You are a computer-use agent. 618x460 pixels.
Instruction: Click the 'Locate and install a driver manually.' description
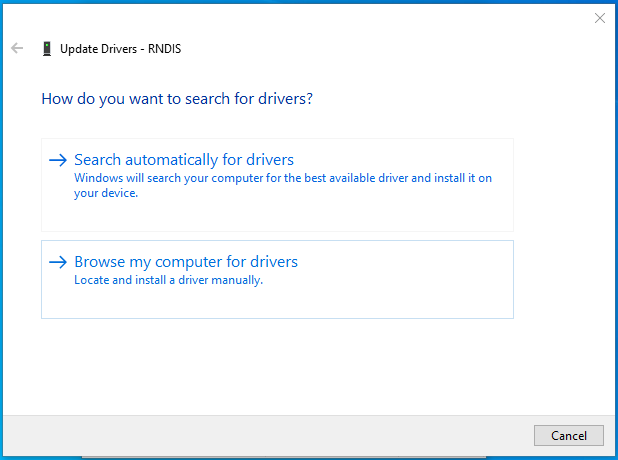point(169,280)
